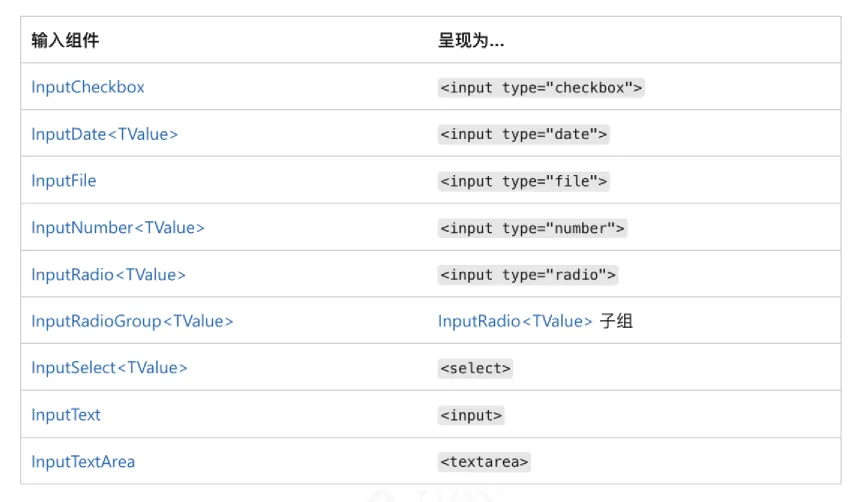
Task: Open the InputTextArea link
Action: pyautogui.click(x=83, y=461)
